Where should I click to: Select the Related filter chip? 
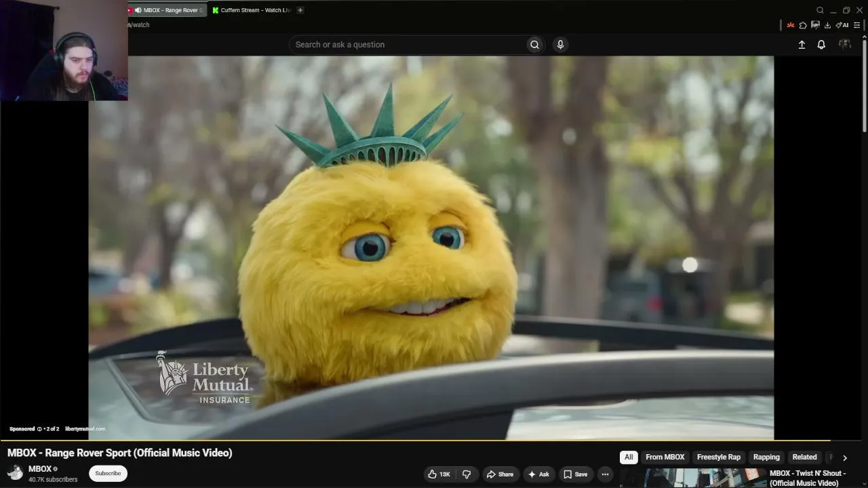805,457
